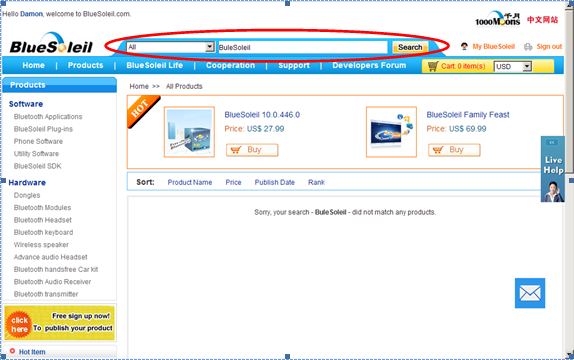Image resolution: width=574 pixels, height=360 pixels.
Task: Click the BlueSoleil logo
Action: [51, 44]
